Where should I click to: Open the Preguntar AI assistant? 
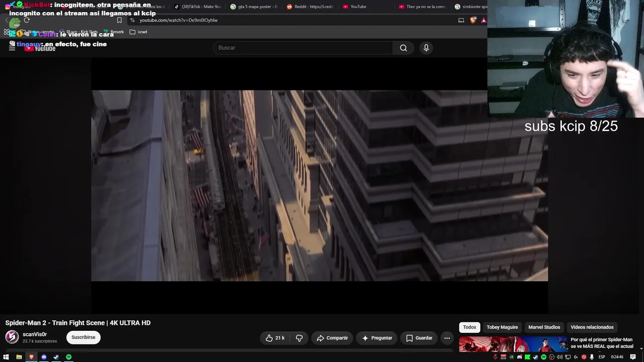click(377, 338)
